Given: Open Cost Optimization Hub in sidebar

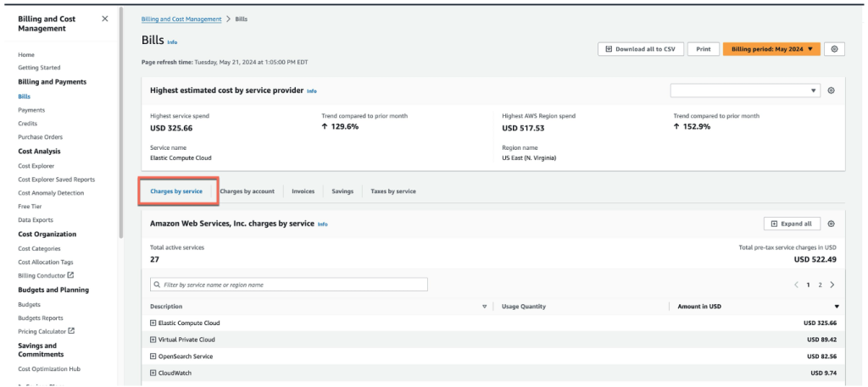Looking at the screenshot, I should point(49,368).
